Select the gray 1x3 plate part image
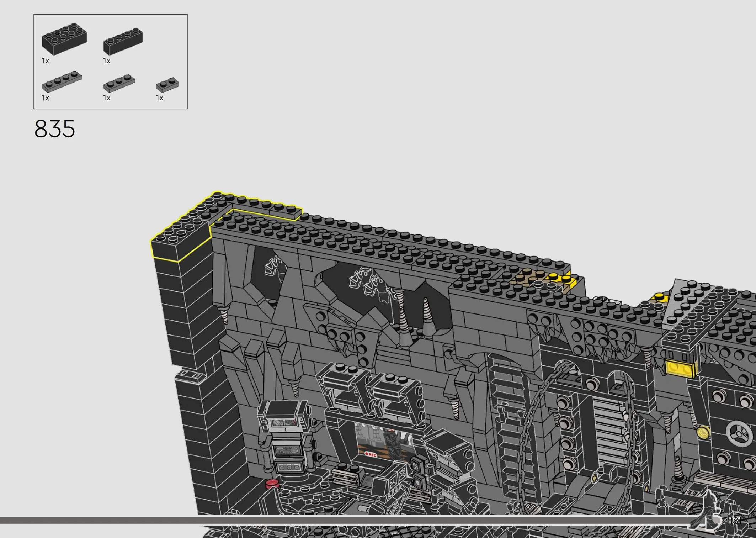 119,83
